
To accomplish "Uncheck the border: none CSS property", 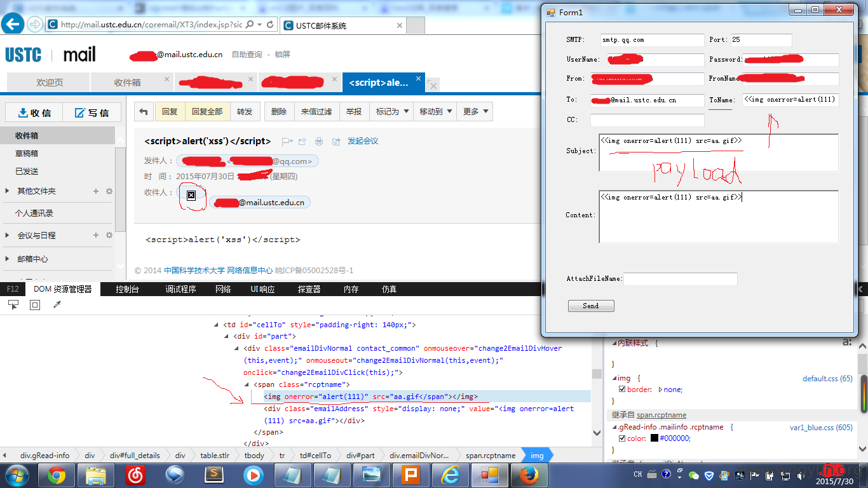I will (623, 390).
